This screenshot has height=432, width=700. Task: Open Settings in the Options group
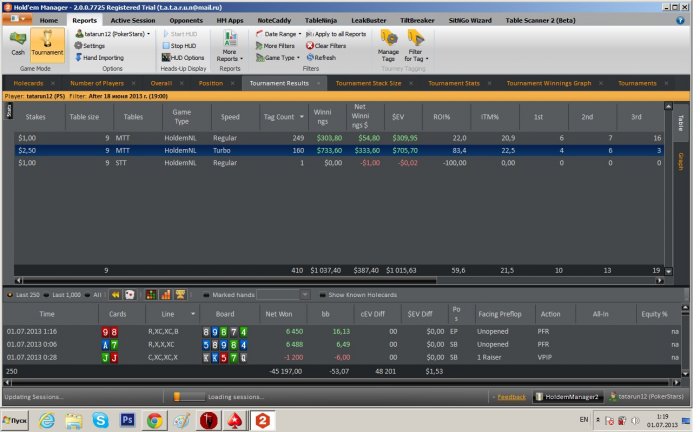pos(93,46)
